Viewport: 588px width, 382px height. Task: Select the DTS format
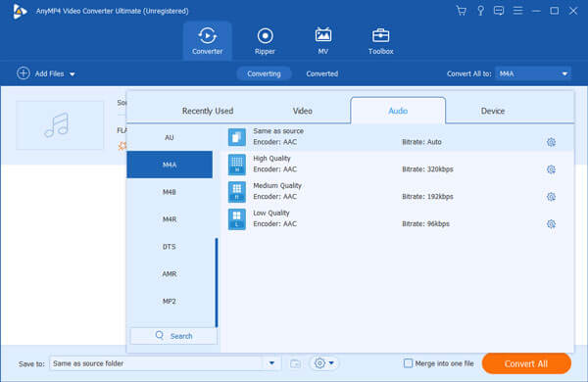coord(170,247)
